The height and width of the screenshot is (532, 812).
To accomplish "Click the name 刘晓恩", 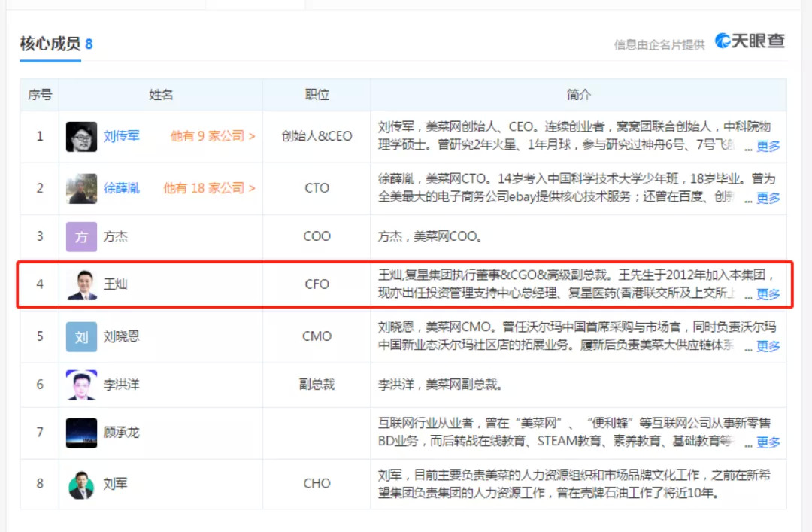I will [x=121, y=336].
